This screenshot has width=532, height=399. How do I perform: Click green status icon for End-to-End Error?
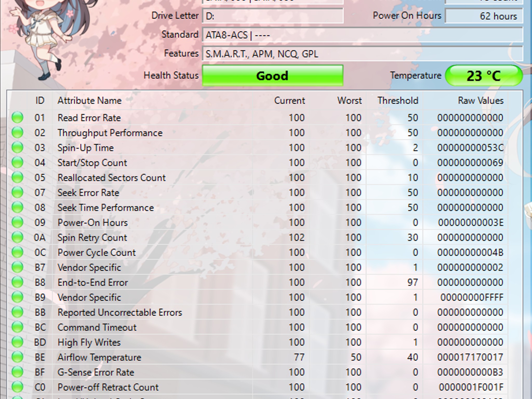click(17, 282)
